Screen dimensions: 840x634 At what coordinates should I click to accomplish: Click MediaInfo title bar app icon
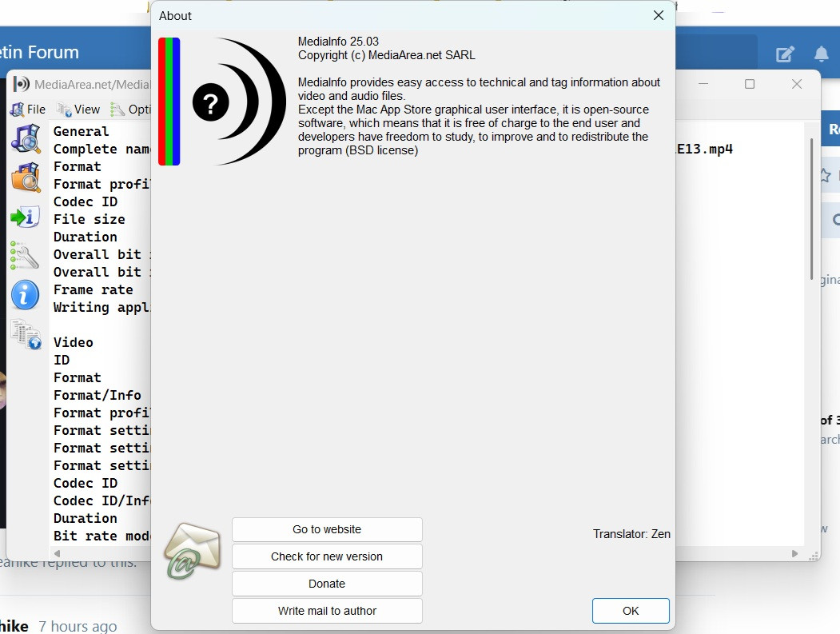click(22, 84)
